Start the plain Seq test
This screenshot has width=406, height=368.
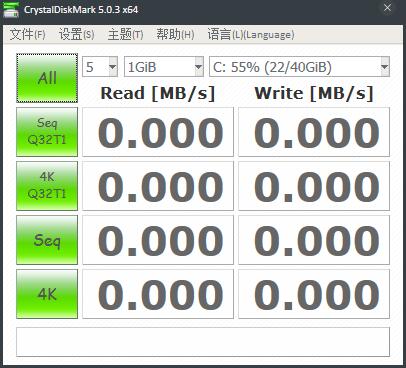[x=47, y=240]
